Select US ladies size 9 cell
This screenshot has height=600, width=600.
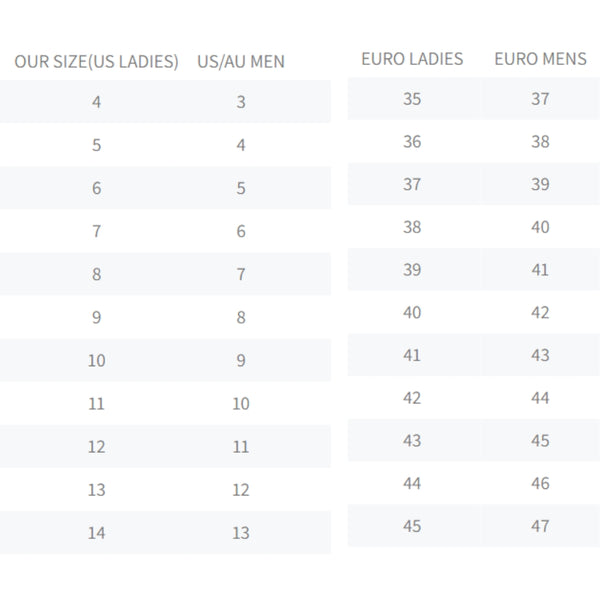pyautogui.click(x=96, y=317)
